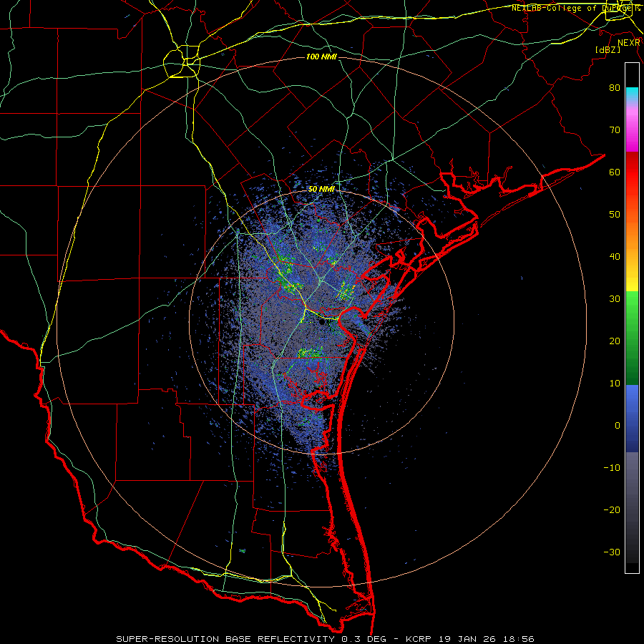Viewport: 644px width, 644px height.
Task: Click the [dBZ] unit label
Action: click(608, 49)
